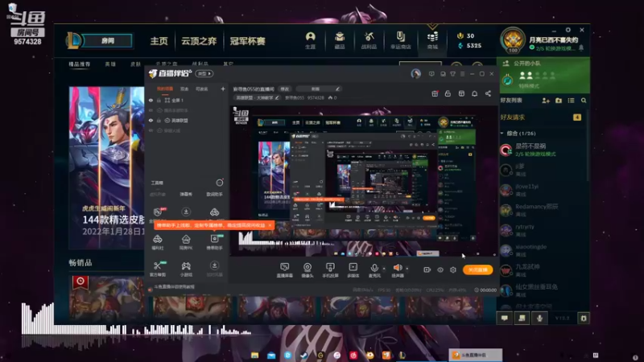The height and width of the screenshot is (362, 644).
Task: Open the 福利社 tool icon
Action: (157, 242)
